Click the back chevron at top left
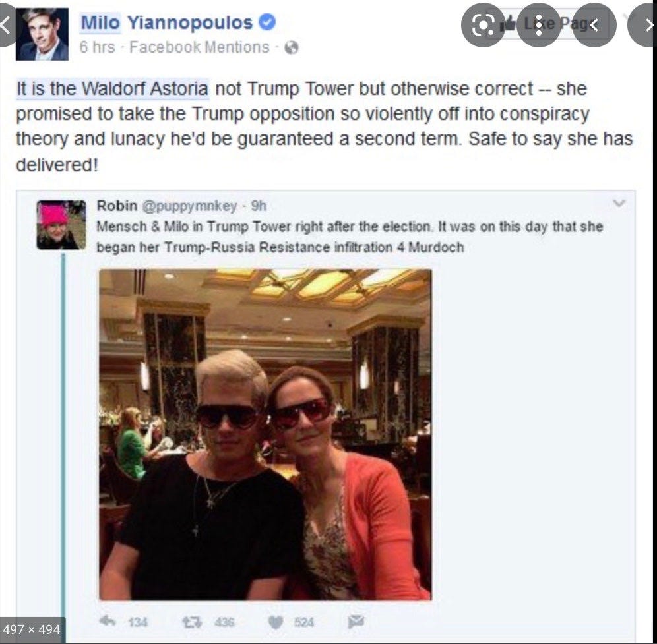657x644 pixels. coord(6,25)
